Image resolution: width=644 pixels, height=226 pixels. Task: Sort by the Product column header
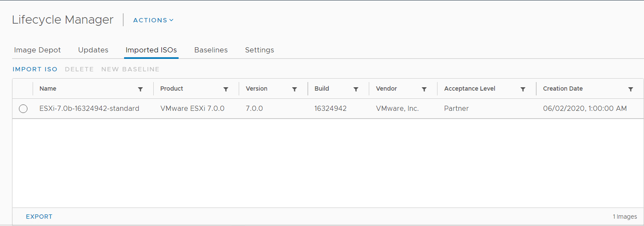coord(172,89)
